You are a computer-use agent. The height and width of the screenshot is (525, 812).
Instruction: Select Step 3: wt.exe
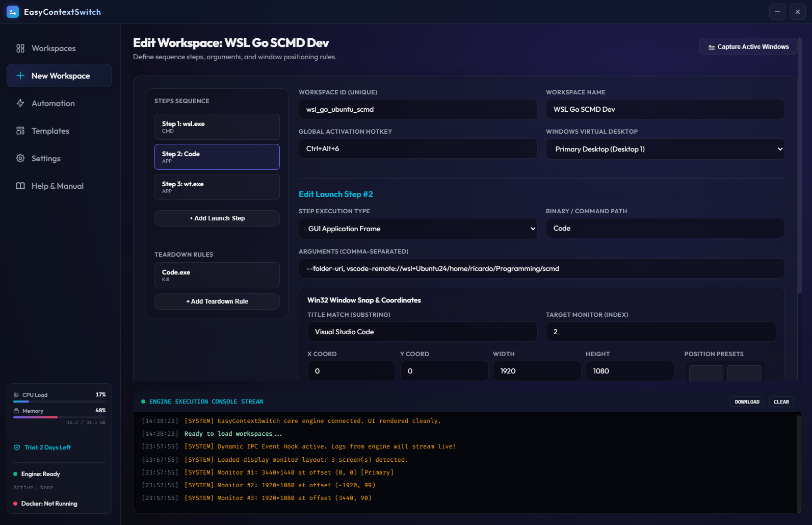point(217,187)
